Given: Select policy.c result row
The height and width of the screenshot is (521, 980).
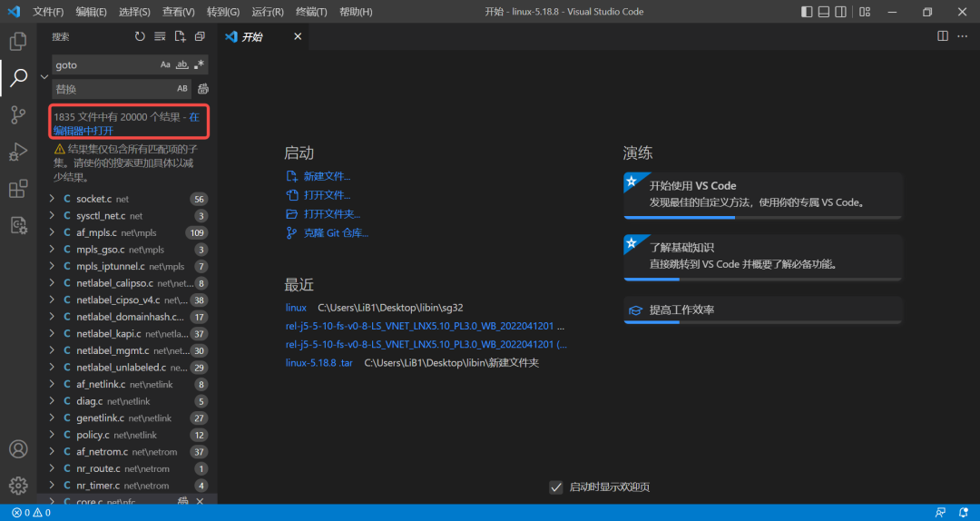Looking at the screenshot, I should click(x=128, y=435).
